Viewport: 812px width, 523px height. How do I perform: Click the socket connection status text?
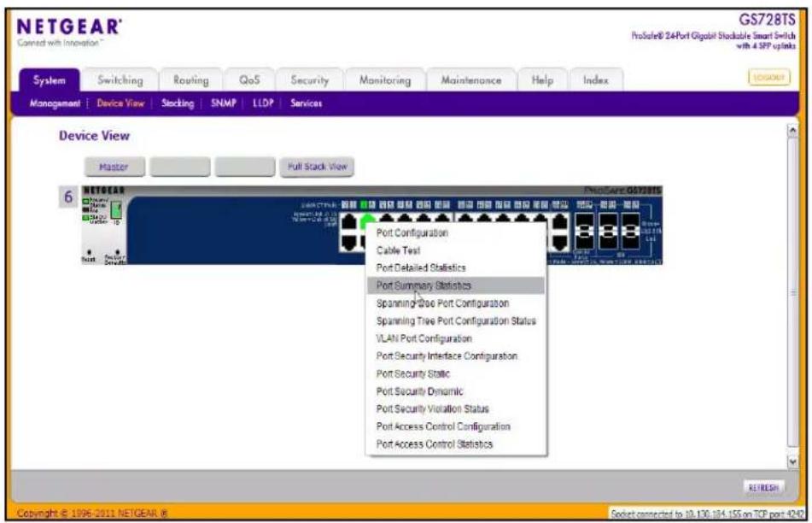(707, 514)
